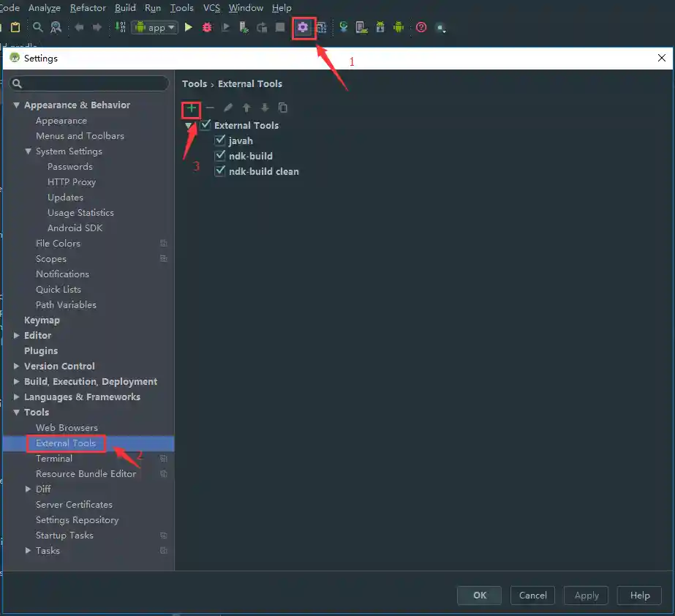Click the green plus Add tool icon
This screenshot has width=675, height=616.
click(x=191, y=108)
